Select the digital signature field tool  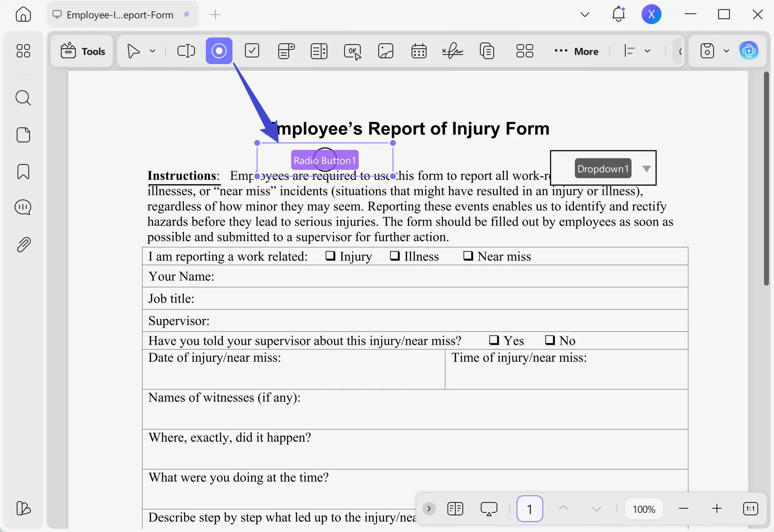pyautogui.click(x=452, y=51)
